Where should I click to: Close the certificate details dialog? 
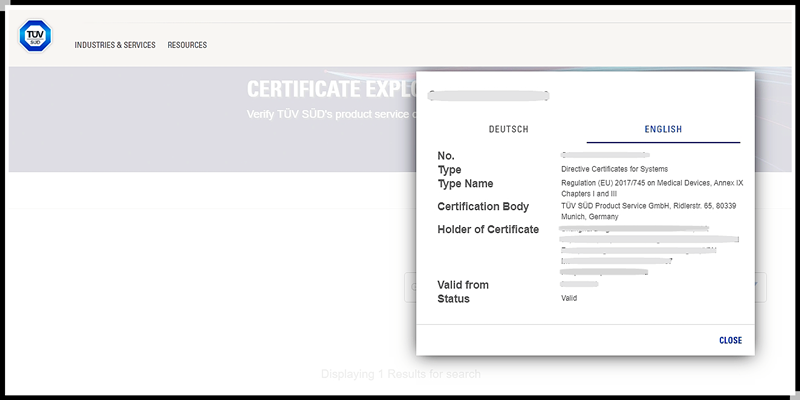[x=731, y=340]
